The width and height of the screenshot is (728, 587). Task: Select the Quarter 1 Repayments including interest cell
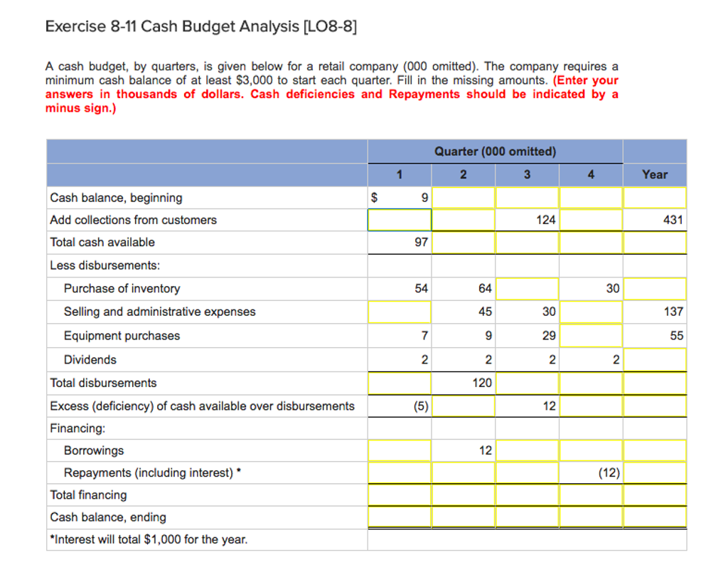click(399, 472)
